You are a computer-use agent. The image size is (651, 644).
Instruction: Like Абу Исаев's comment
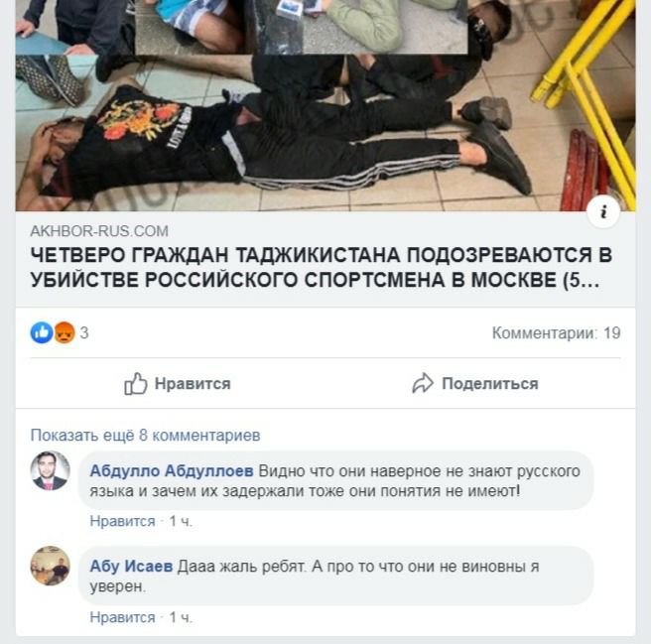coord(122,618)
